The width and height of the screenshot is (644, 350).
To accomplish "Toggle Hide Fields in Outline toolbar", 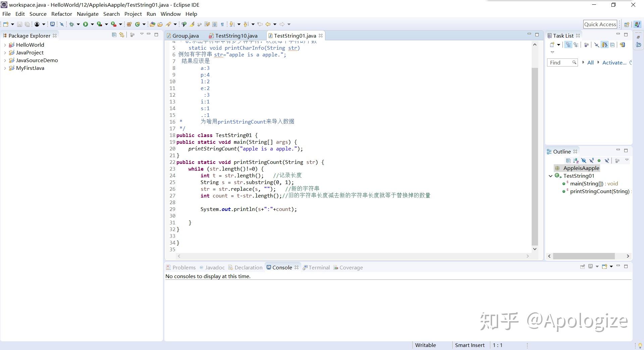I will coord(584,161).
